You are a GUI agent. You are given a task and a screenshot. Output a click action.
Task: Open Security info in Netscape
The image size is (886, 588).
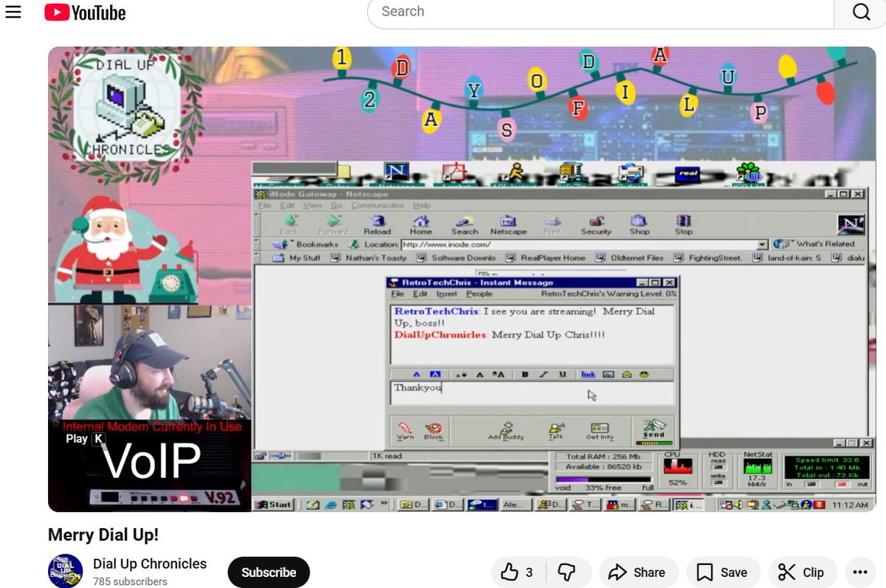pyautogui.click(x=596, y=224)
